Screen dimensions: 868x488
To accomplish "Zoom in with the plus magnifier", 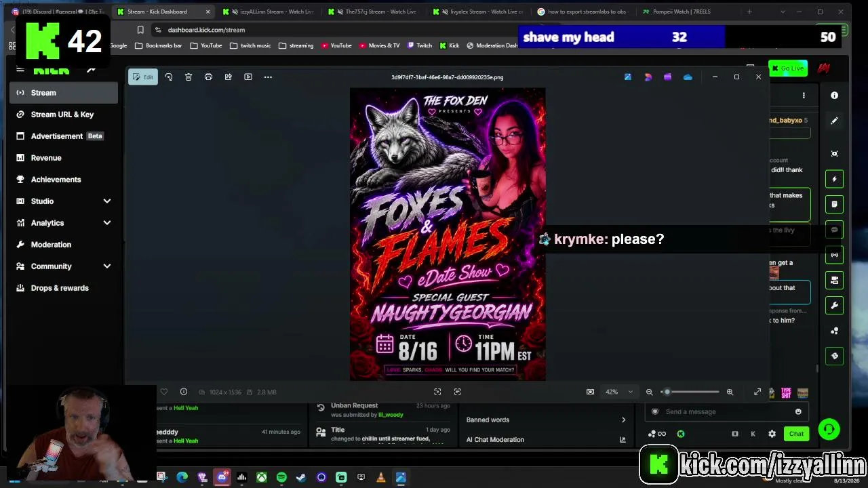I will [x=730, y=392].
